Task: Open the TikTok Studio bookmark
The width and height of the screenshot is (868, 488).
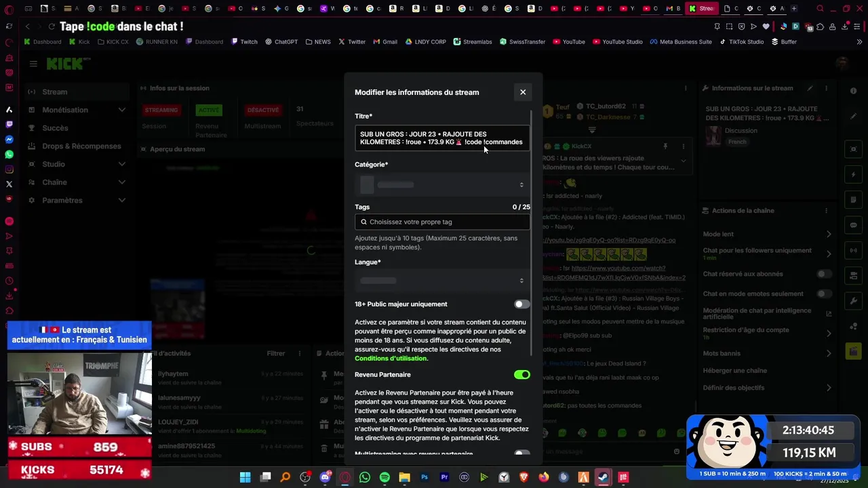Action: (741, 42)
